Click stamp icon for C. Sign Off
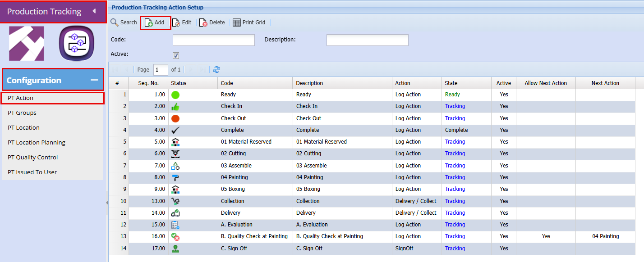Viewport: 644px width, 262px height. (x=175, y=248)
